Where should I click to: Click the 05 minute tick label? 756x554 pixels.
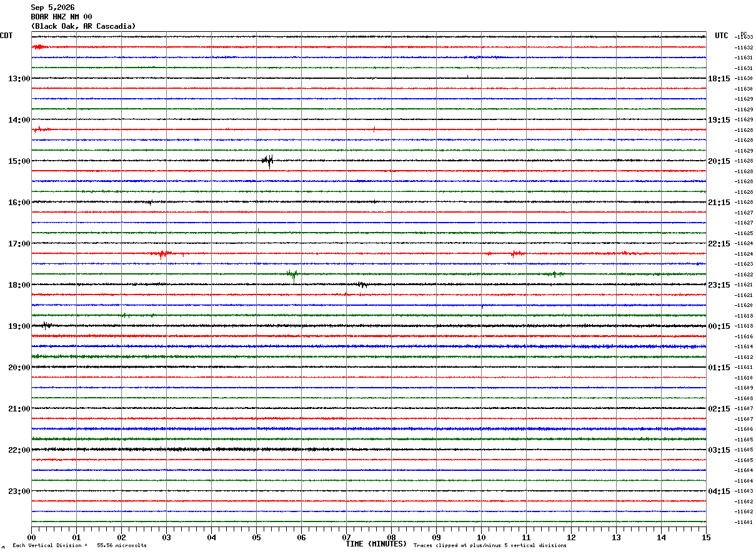(256, 537)
